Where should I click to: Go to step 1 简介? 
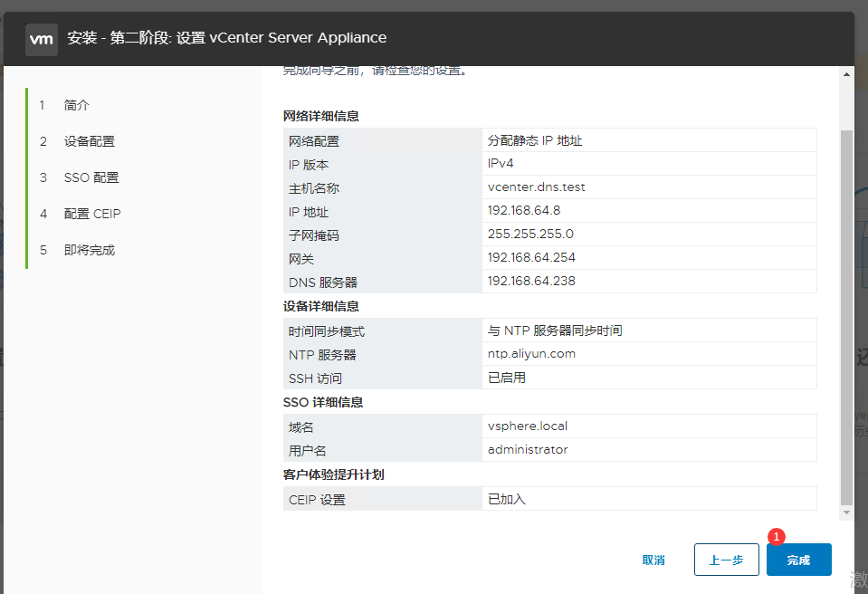(x=77, y=105)
